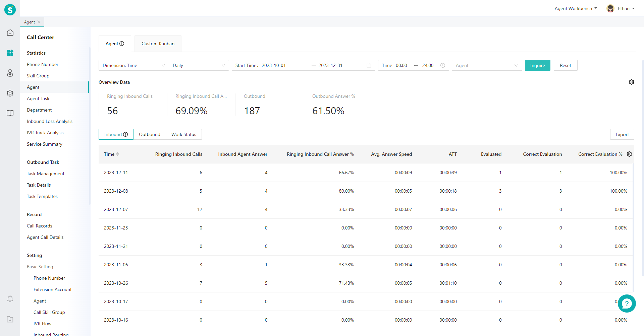Open the settings gear icon in rail
The width and height of the screenshot is (644, 336).
pos(10,93)
